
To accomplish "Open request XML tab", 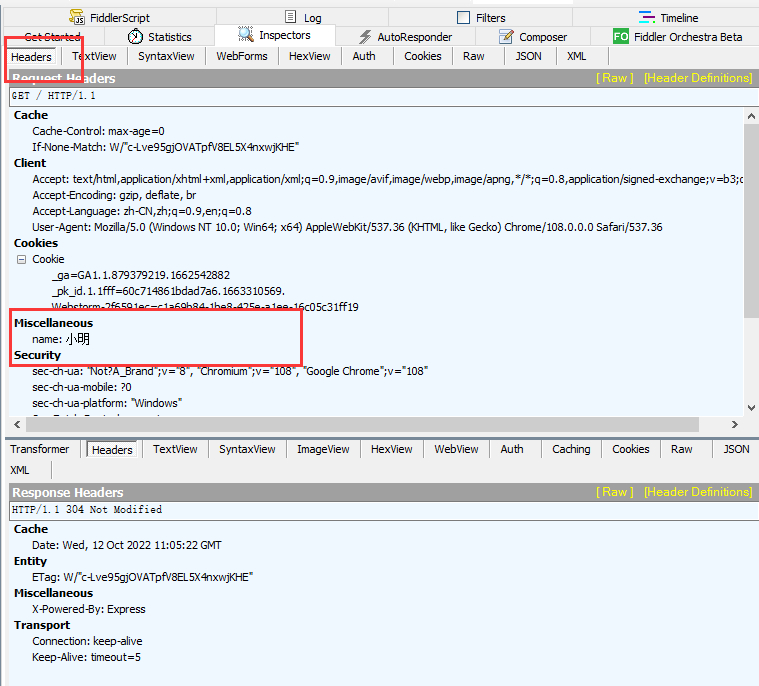I will (x=576, y=56).
